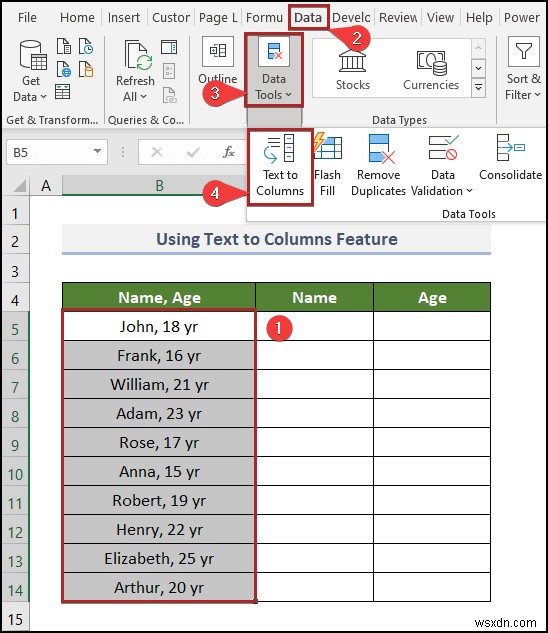Click cell 'Robert, 19 yr'
The width and height of the screenshot is (548, 633).
click(x=159, y=501)
